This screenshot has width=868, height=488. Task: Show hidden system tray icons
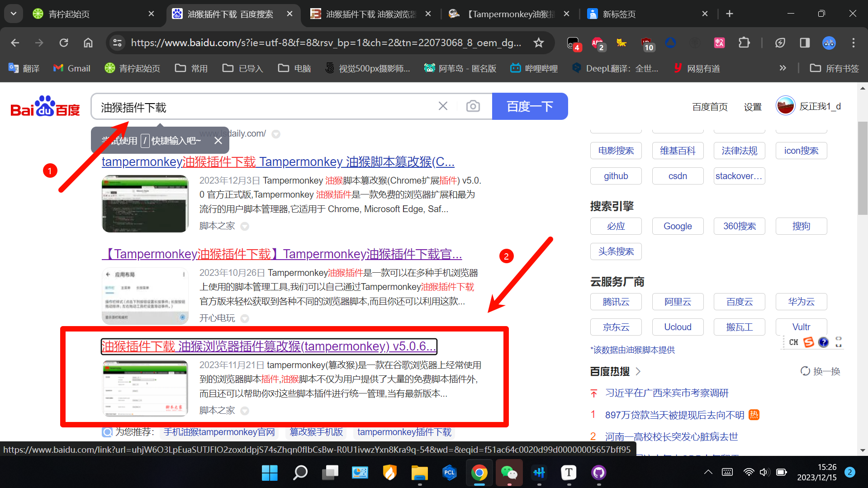click(x=708, y=472)
